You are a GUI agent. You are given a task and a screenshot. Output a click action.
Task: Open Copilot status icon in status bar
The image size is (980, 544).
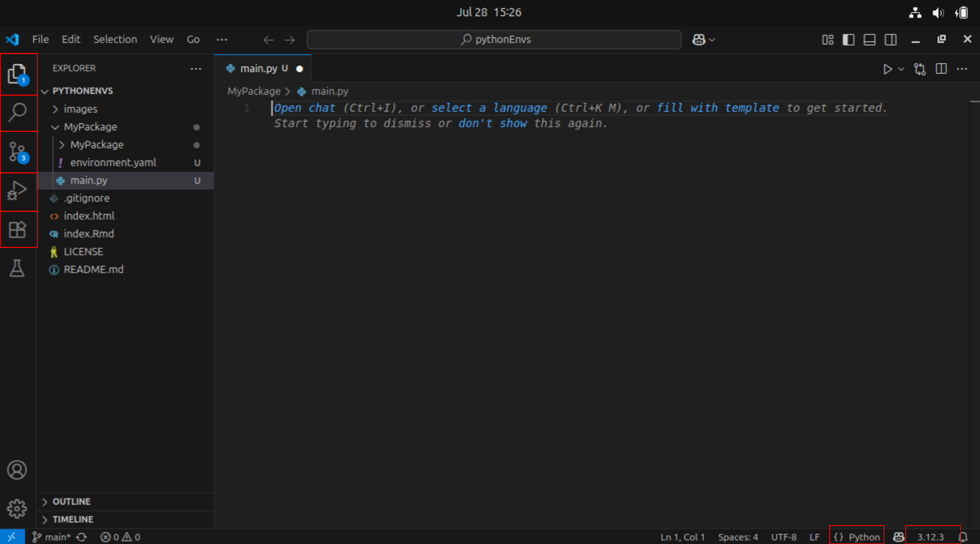tap(898, 537)
